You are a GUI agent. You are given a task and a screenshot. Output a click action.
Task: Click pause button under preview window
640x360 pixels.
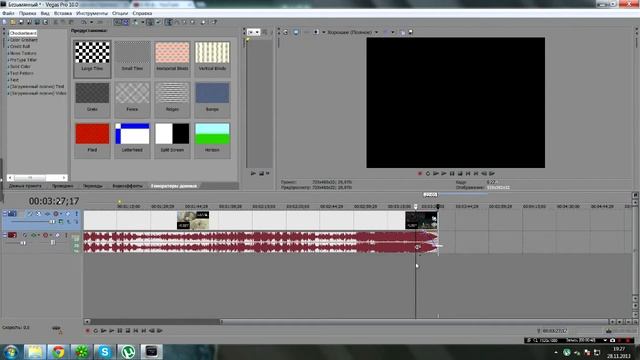click(452, 173)
